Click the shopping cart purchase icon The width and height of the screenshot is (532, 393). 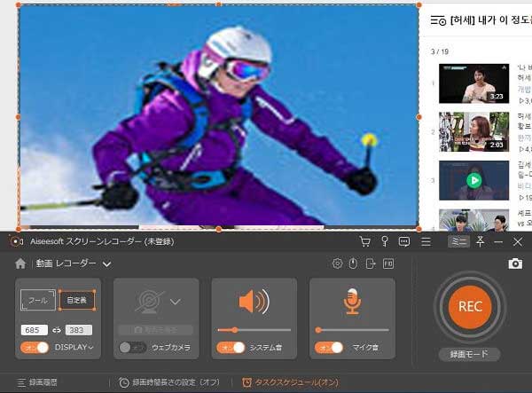[365, 241]
